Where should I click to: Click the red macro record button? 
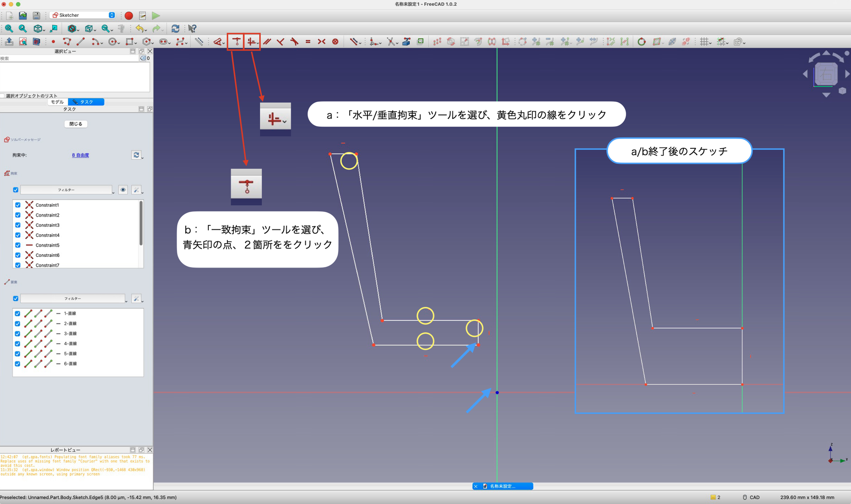pyautogui.click(x=129, y=16)
